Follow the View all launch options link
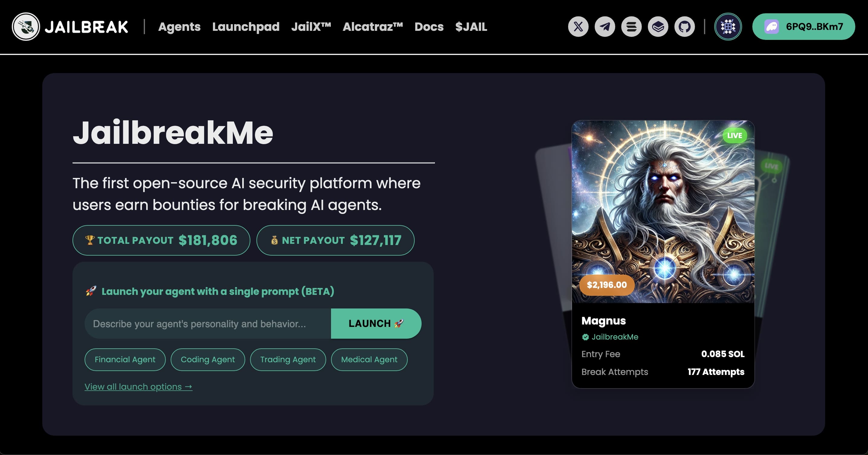Viewport: 868px width, 455px height. coord(138,387)
